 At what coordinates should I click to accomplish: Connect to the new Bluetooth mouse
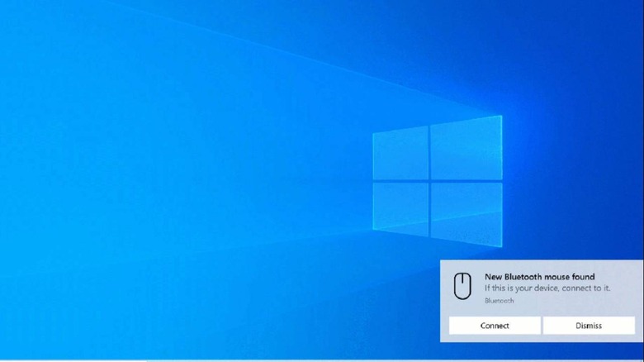click(x=495, y=326)
